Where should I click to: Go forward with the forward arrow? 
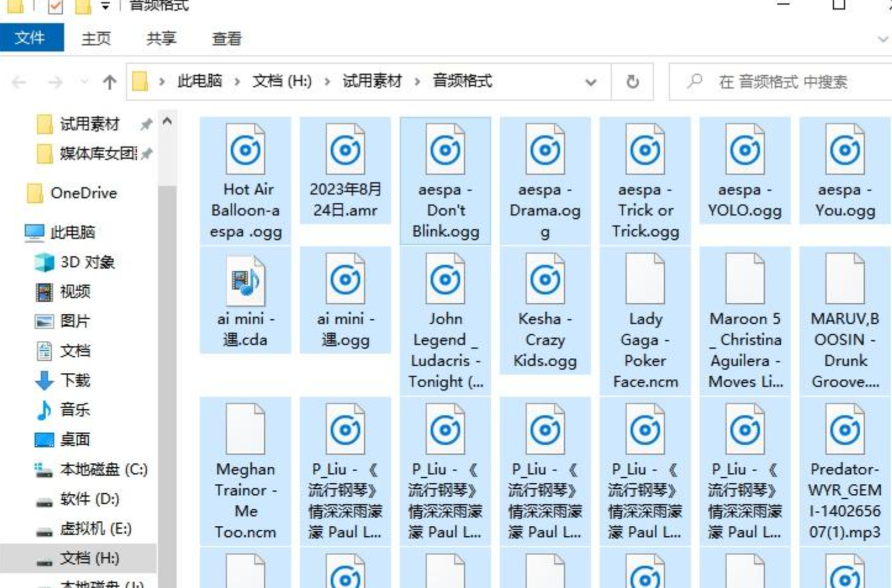point(56,82)
